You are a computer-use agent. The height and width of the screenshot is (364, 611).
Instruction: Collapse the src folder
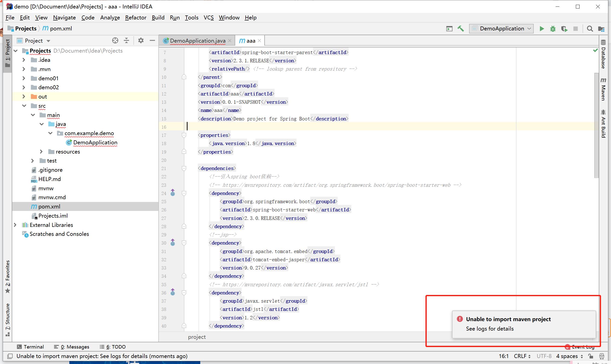coord(24,106)
